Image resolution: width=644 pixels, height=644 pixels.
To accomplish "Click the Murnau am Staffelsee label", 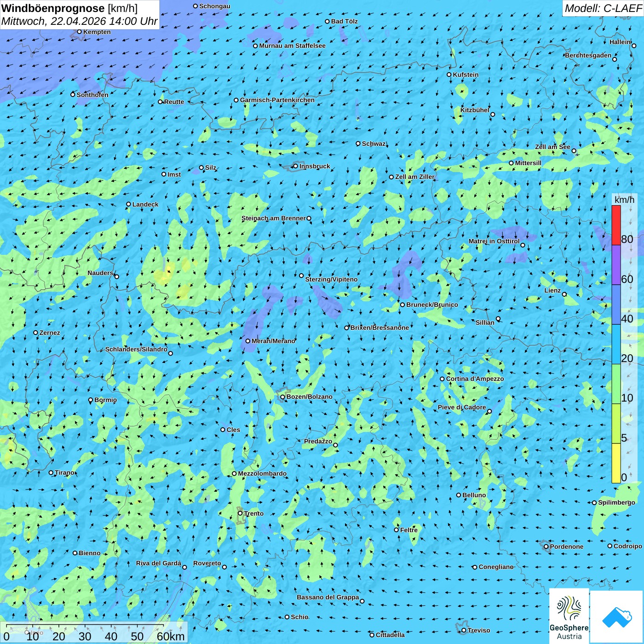I will pyautogui.click(x=293, y=46).
